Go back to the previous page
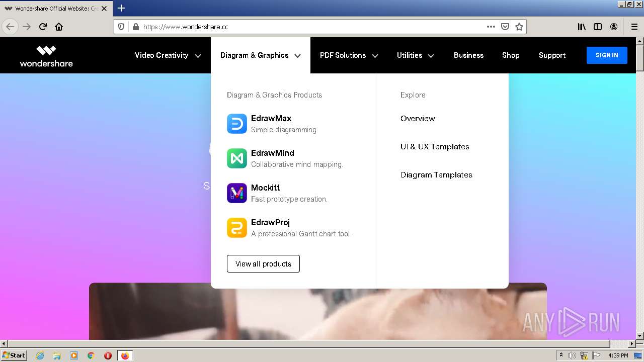The image size is (644, 362). (10, 27)
